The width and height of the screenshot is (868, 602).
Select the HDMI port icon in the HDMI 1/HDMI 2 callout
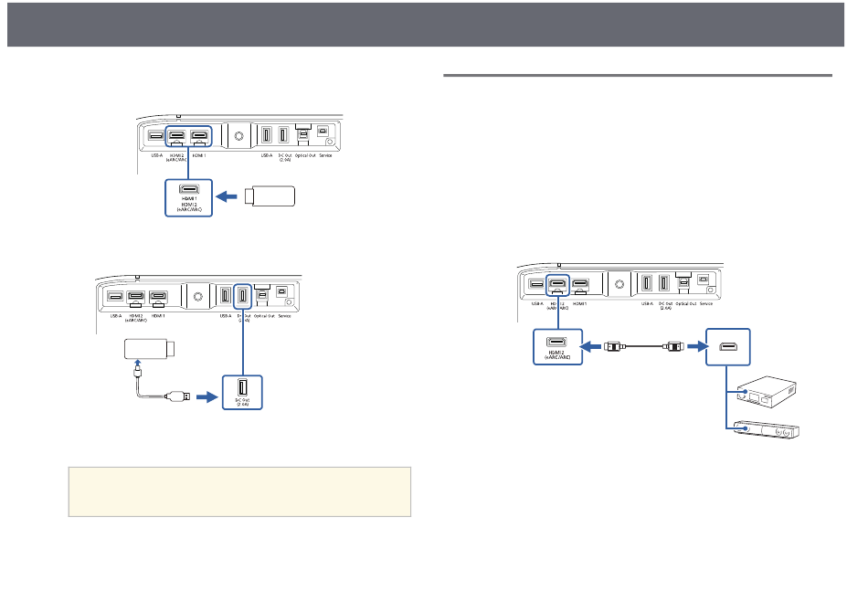coord(189,189)
